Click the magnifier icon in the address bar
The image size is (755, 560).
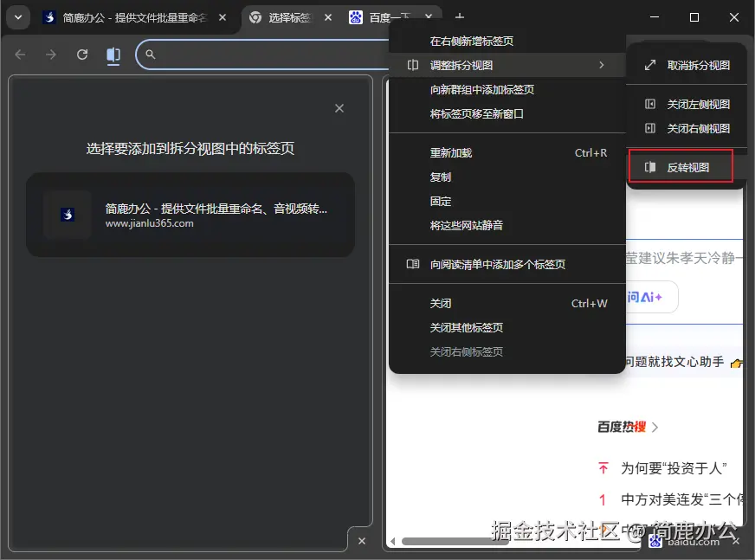tap(150, 55)
